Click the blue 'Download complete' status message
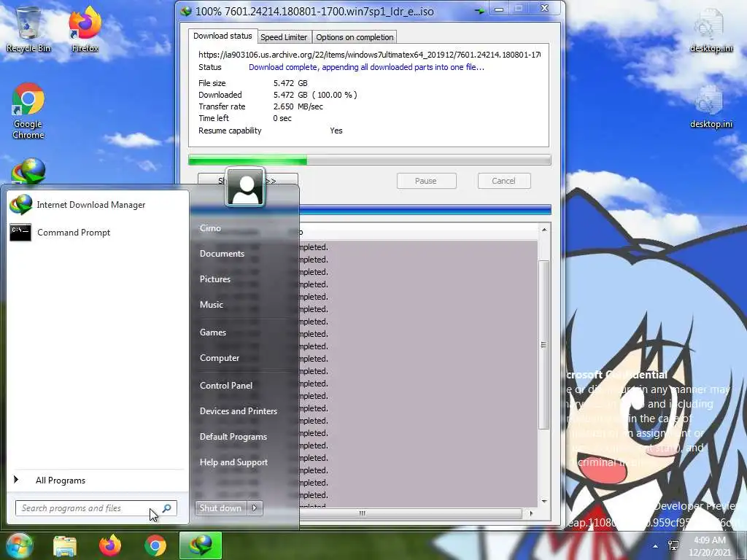 [x=366, y=67]
